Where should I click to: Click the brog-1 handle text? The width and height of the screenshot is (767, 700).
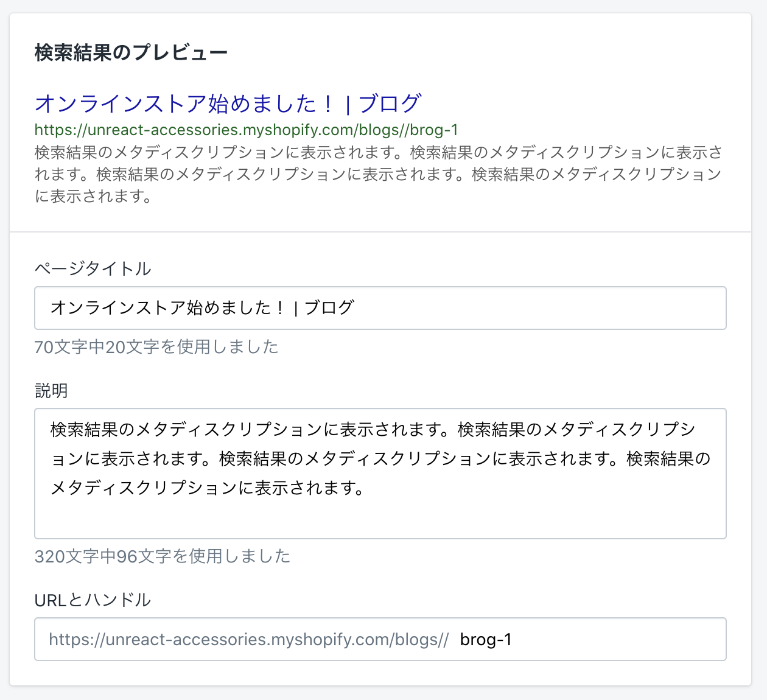tap(486, 640)
